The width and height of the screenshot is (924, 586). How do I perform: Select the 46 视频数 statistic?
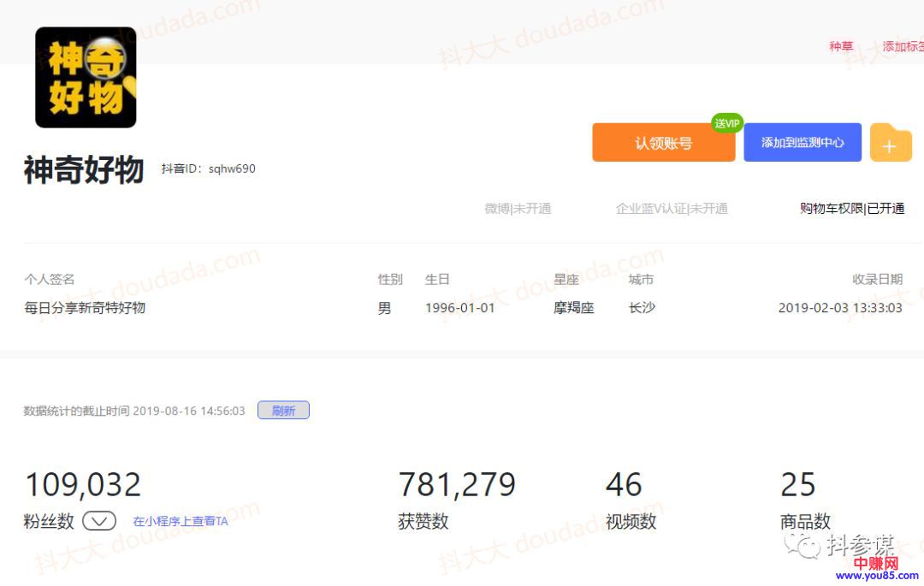(624, 485)
